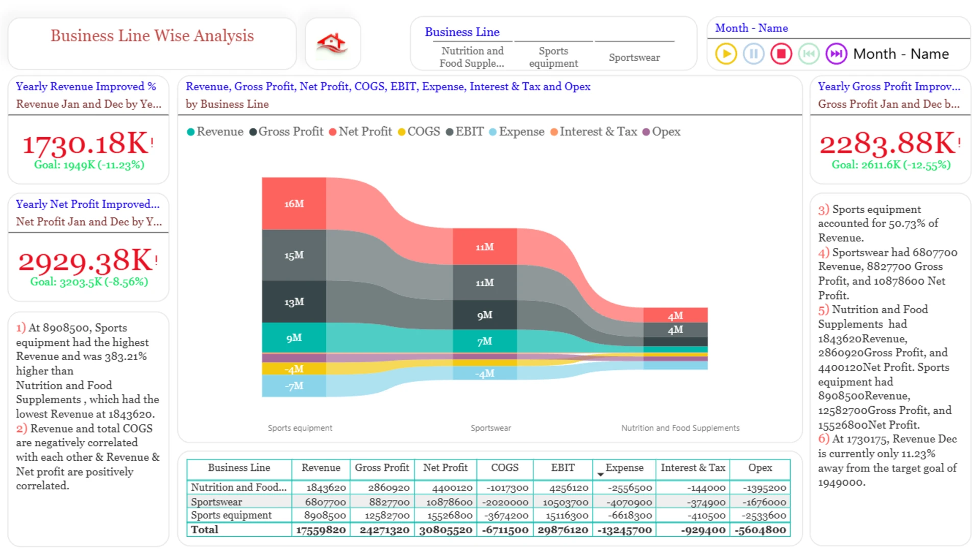
Task: Click total Net Profit value 30805520
Action: pos(446,530)
